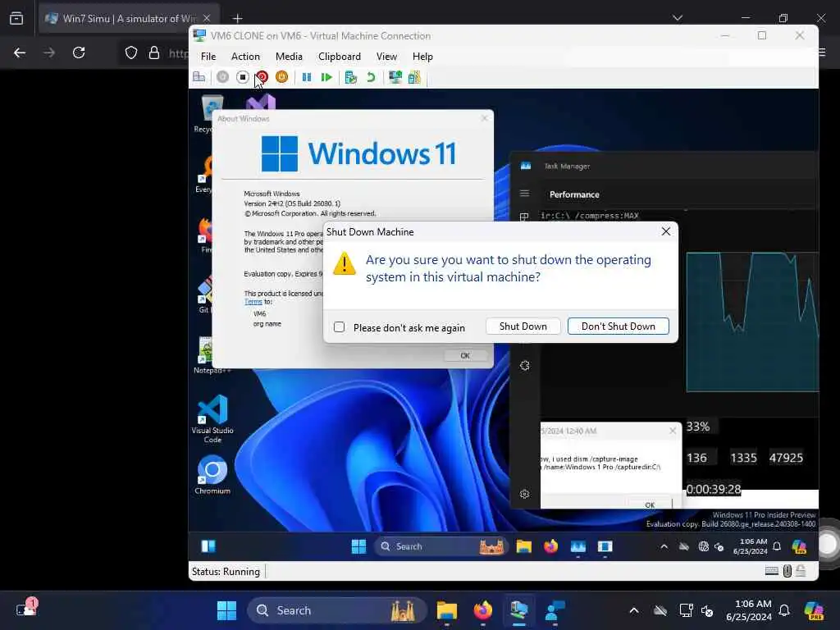Screen dimensions: 840x630
Task: Open the Action menu
Action: (x=245, y=57)
